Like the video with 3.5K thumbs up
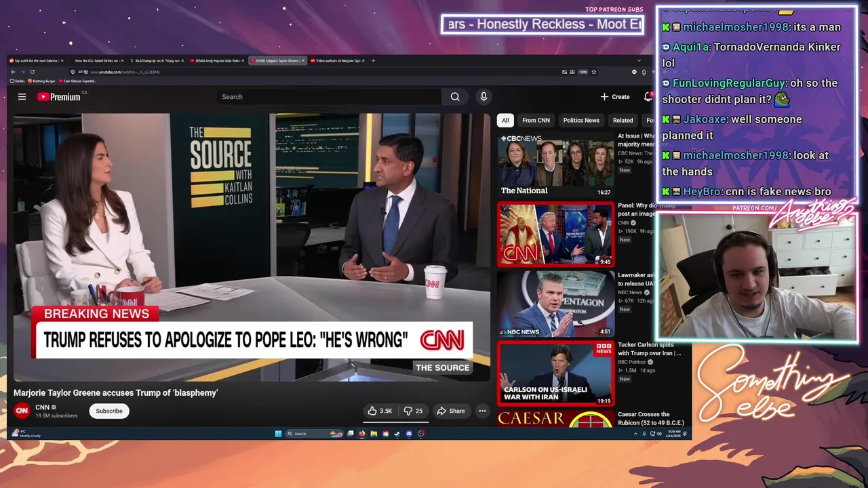This screenshot has height=488, width=868. click(380, 411)
